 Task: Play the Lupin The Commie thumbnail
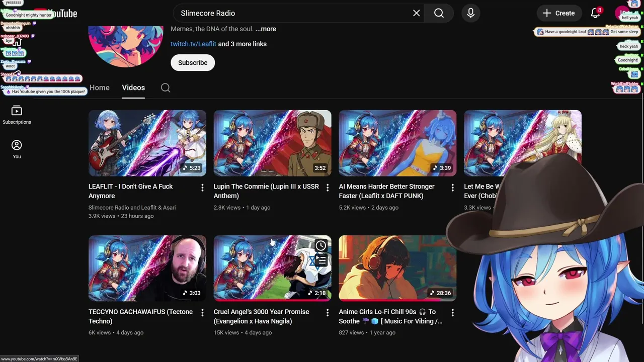272,143
